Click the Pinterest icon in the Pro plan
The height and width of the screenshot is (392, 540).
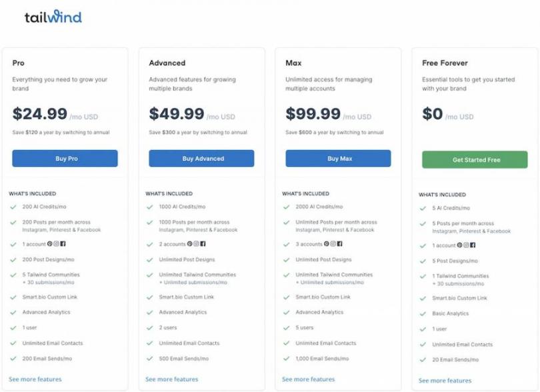click(x=50, y=244)
